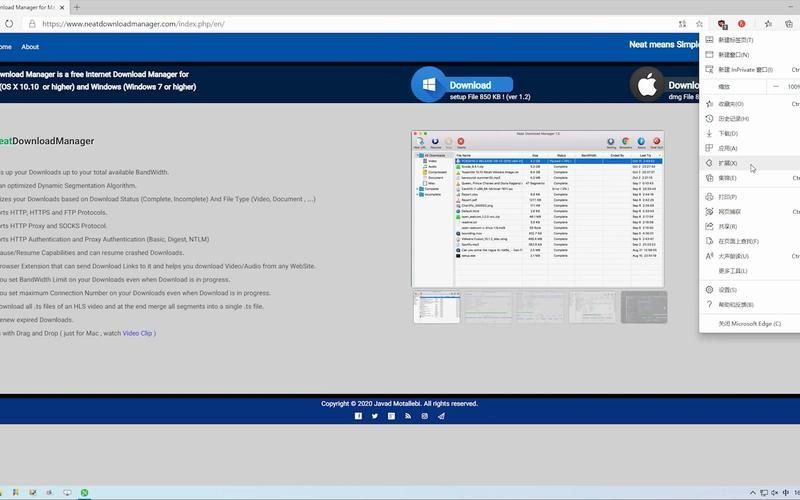Click the NeatDownloadManager heading text
Screen dimensions: 800x500
click(x=46, y=141)
